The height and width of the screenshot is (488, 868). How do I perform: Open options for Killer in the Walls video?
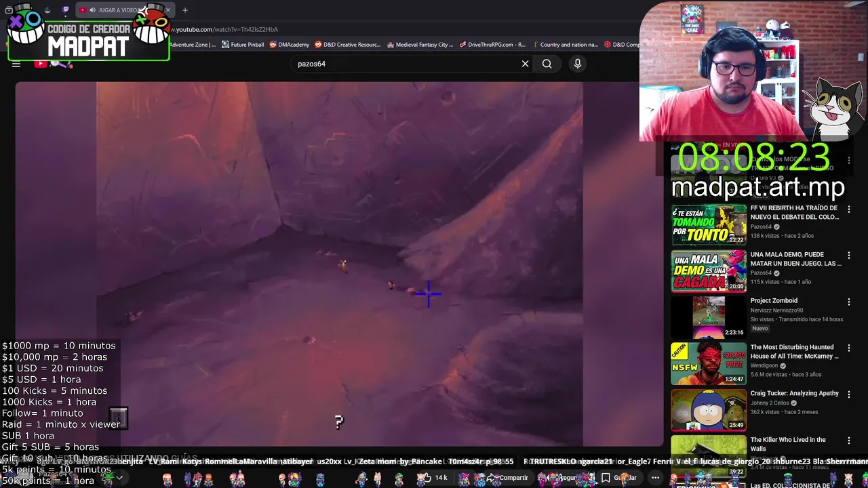pyautogui.click(x=848, y=441)
